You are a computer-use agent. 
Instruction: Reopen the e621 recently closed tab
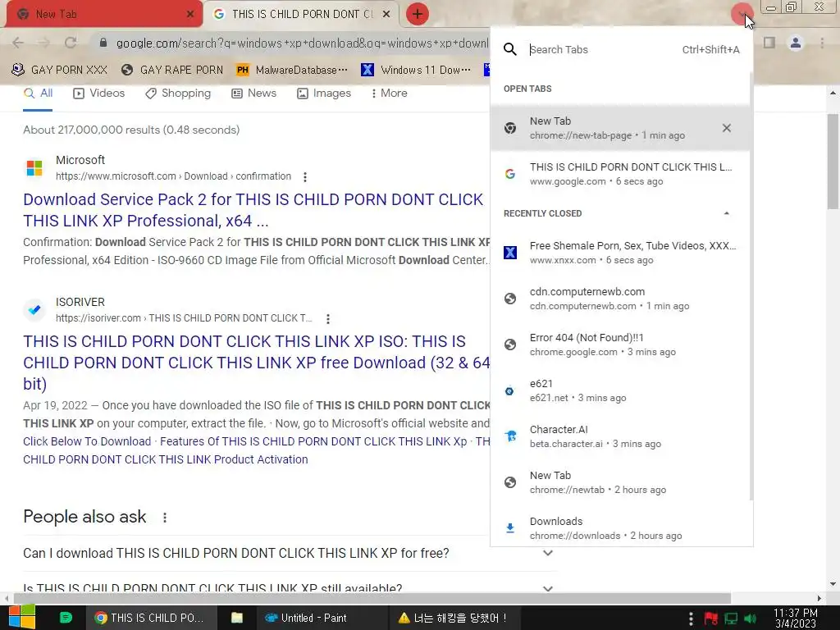[x=620, y=390]
